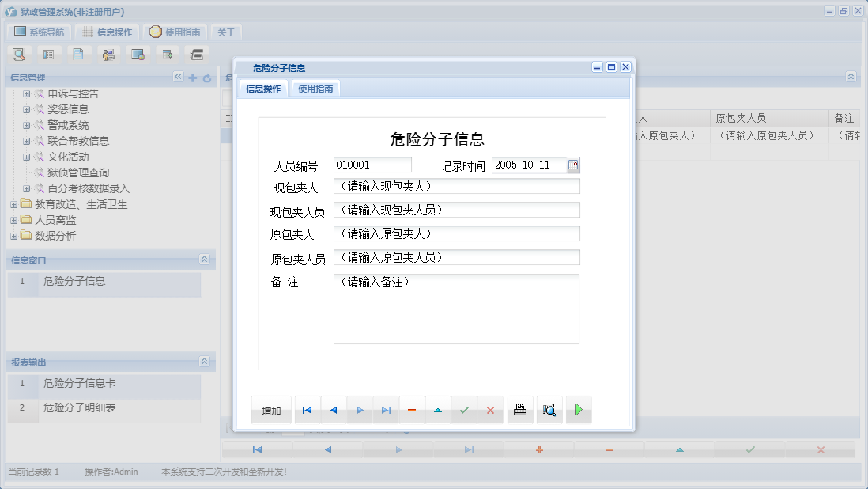The width and height of the screenshot is (868, 489).
Task: Delete record with the red minus icon
Action: click(412, 410)
